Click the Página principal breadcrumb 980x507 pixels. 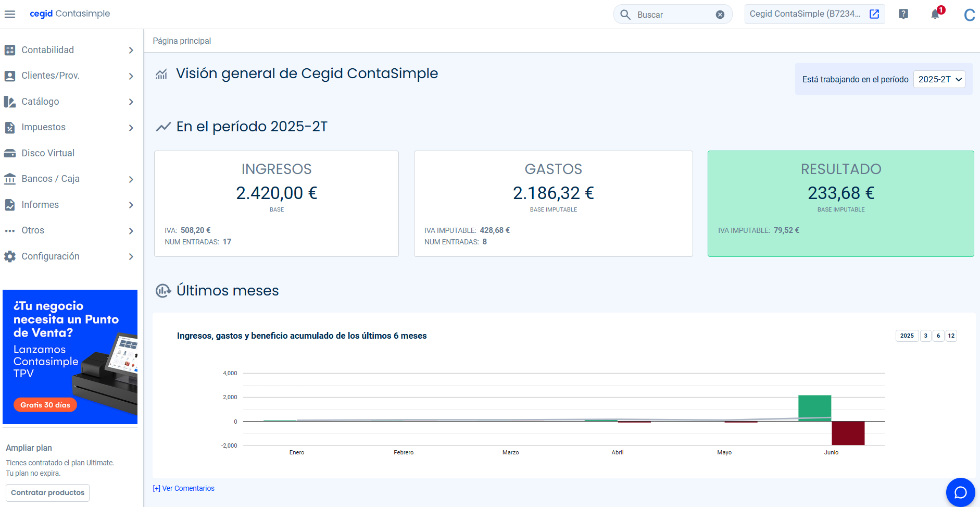tap(182, 41)
